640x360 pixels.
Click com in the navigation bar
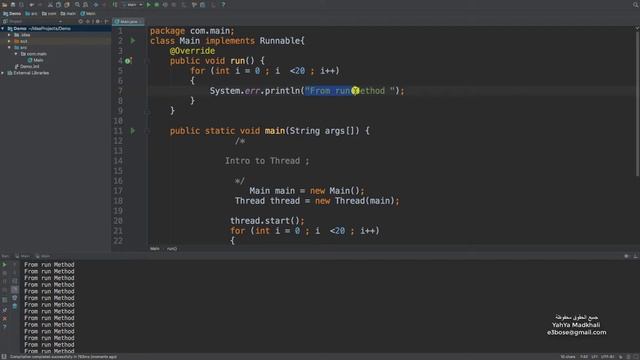[49, 13]
